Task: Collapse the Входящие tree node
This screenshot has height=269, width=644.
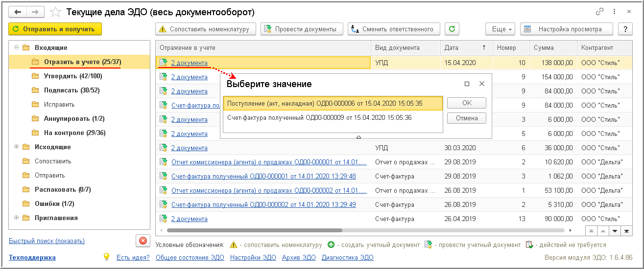Action: point(16,48)
